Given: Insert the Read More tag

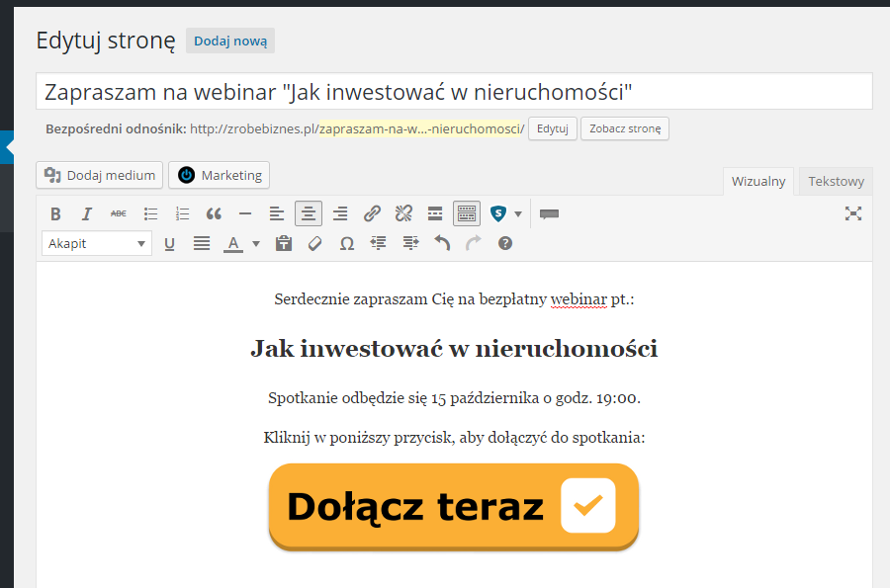Looking at the screenshot, I should click(435, 213).
